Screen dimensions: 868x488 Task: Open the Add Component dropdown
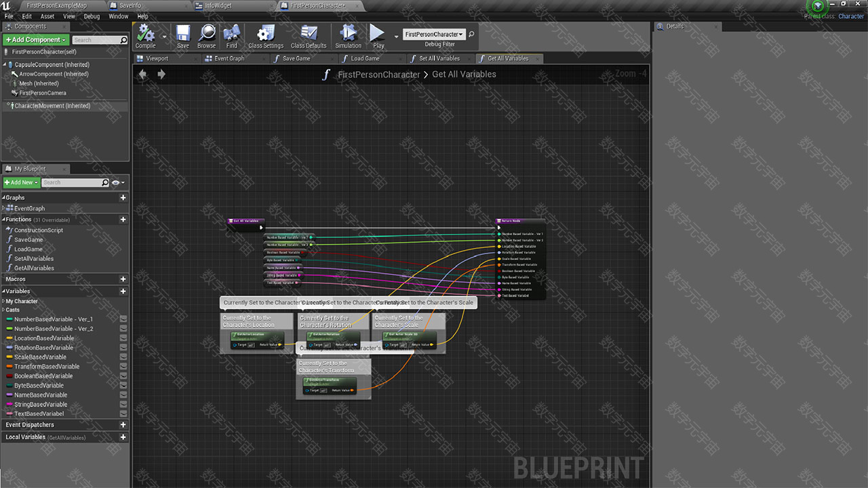(x=36, y=40)
